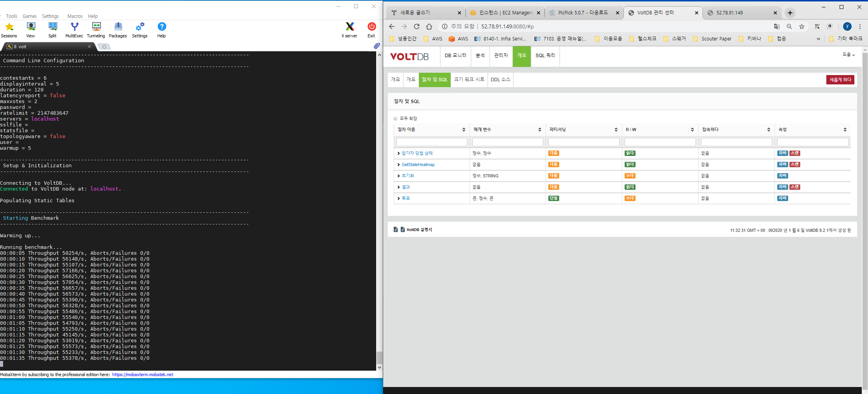868x394 pixels.
Task: Reload the VoltDB page
Action: click(417, 26)
